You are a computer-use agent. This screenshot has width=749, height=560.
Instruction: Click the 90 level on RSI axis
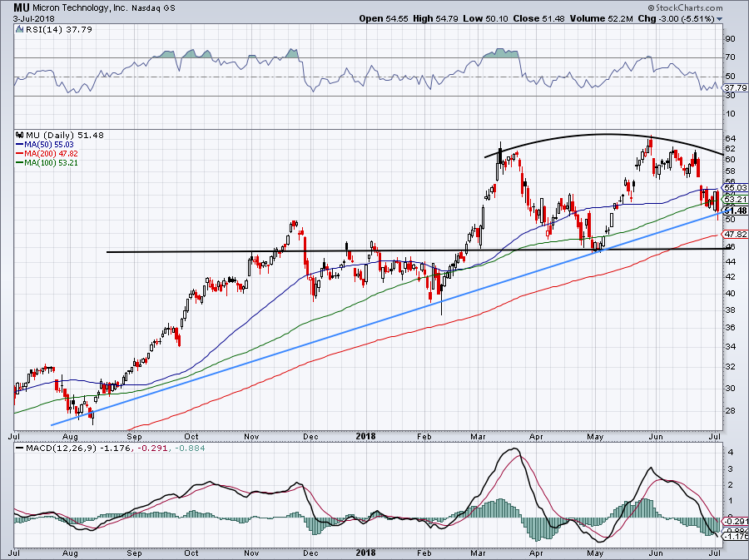tap(730, 38)
